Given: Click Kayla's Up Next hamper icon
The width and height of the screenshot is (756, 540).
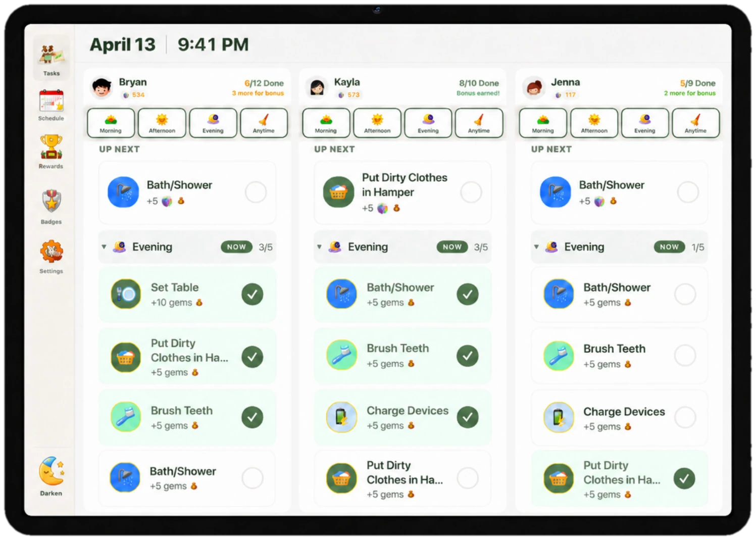Looking at the screenshot, I should (338, 192).
